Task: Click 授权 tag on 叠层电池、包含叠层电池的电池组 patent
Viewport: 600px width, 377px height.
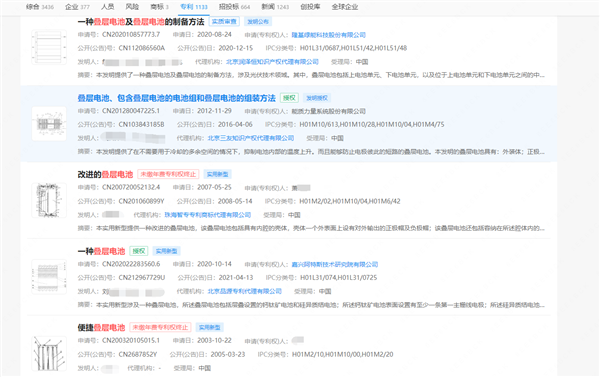Action: pyautogui.click(x=289, y=98)
